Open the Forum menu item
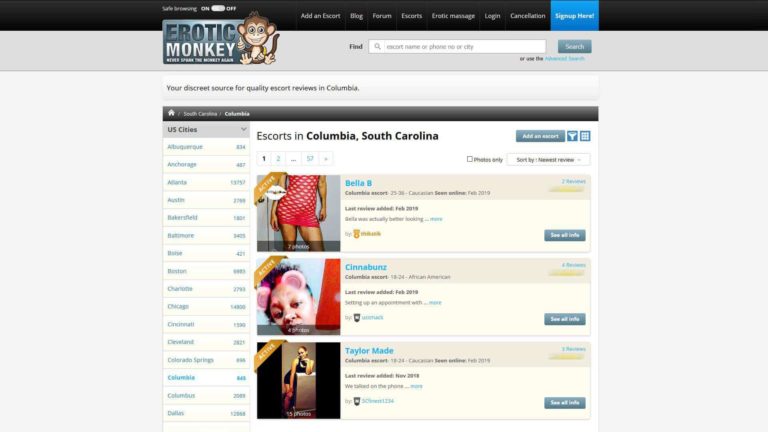The height and width of the screenshot is (432, 768). (382, 16)
